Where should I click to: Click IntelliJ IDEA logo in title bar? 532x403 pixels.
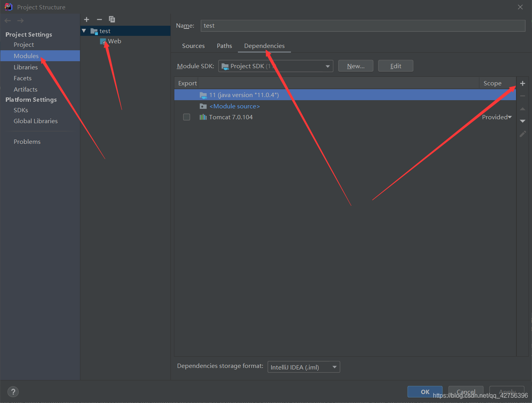pyautogui.click(x=8, y=7)
